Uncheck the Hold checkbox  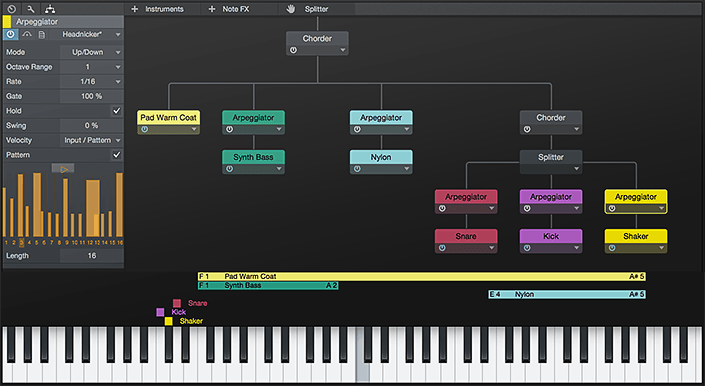[x=117, y=111]
